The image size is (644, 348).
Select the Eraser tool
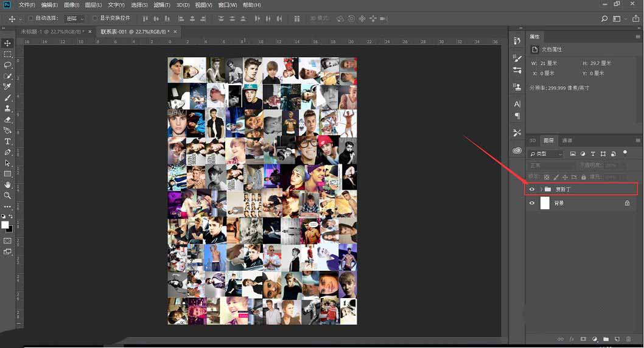(7, 119)
